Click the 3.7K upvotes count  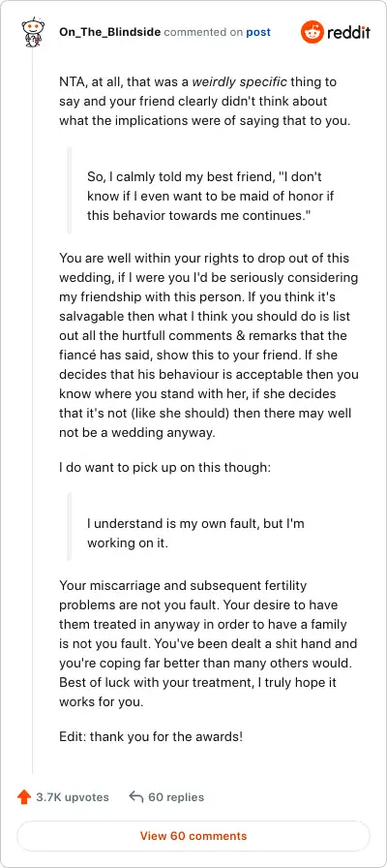[x=73, y=797]
